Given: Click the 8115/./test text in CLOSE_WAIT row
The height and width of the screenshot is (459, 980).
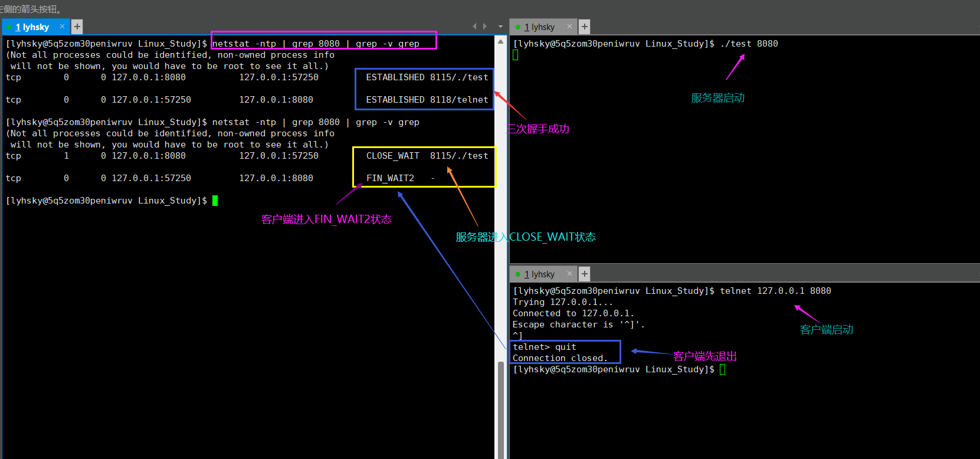Looking at the screenshot, I should pyautogui.click(x=459, y=156).
